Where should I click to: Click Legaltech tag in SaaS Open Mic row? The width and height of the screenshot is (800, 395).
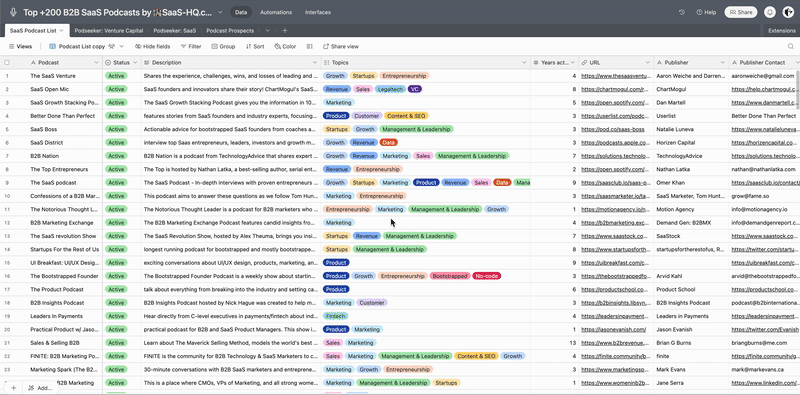390,89
